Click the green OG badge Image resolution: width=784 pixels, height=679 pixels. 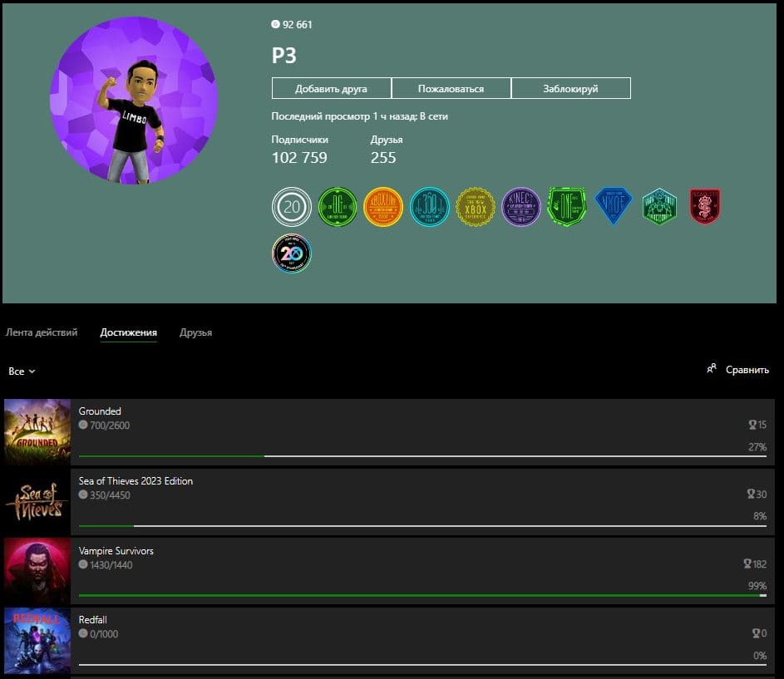click(338, 206)
